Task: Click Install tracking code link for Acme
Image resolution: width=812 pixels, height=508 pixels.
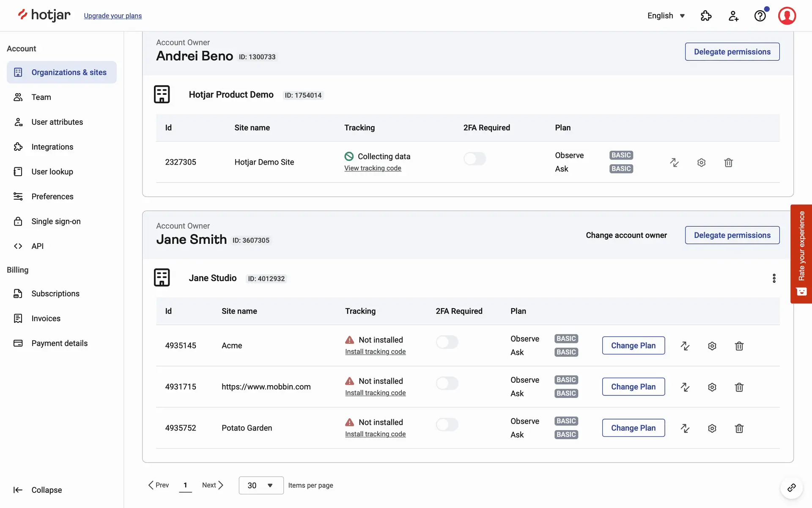Action: point(375,352)
